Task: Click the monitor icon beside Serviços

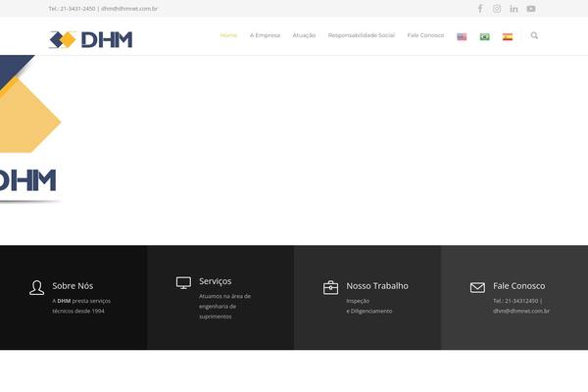Action: point(183,283)
